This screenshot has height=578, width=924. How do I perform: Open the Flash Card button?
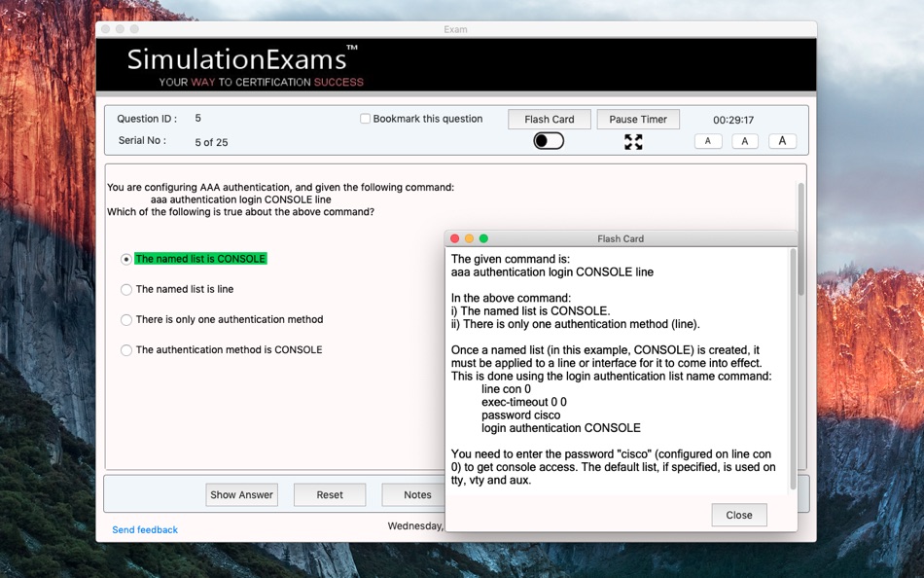click(550, 119)
